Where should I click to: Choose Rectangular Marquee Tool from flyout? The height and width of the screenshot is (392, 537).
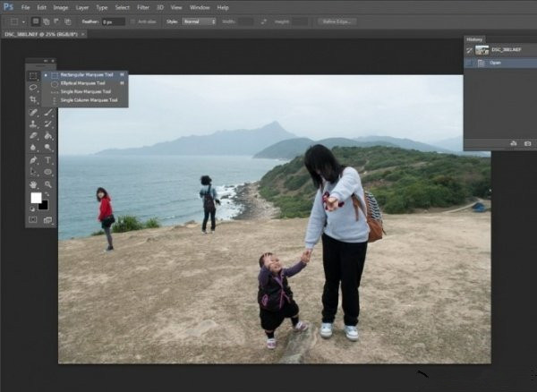[x=85, y=74]
